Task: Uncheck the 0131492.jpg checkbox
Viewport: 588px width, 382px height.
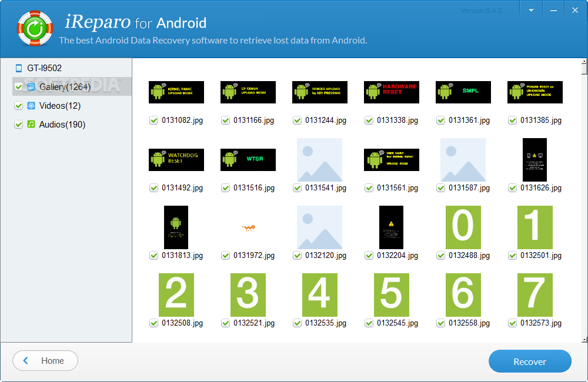Action: (x=153, y=188)
